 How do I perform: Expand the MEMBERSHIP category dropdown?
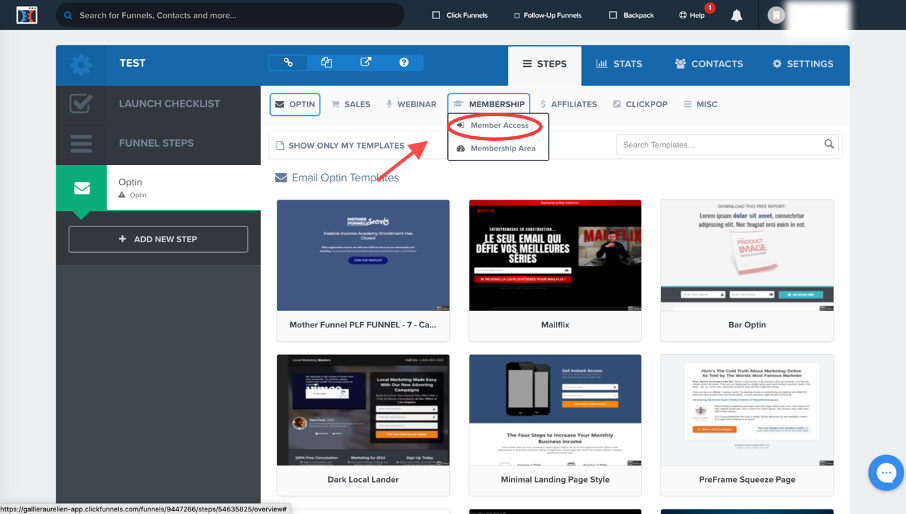pyautogui.click(x=488, y=104)
